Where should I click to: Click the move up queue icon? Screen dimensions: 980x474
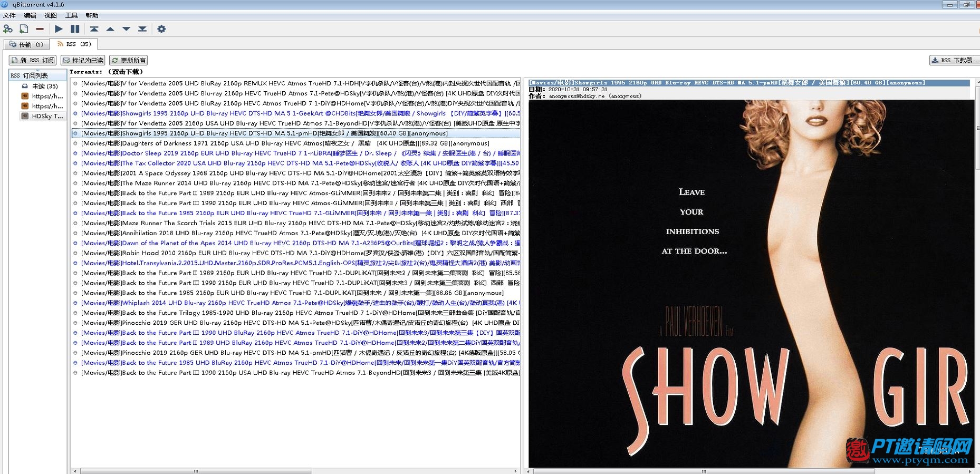(x=110, y=29)
